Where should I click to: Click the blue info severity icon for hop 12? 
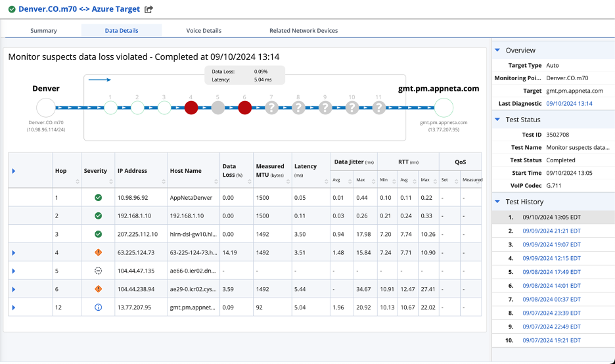click(98, 307)
